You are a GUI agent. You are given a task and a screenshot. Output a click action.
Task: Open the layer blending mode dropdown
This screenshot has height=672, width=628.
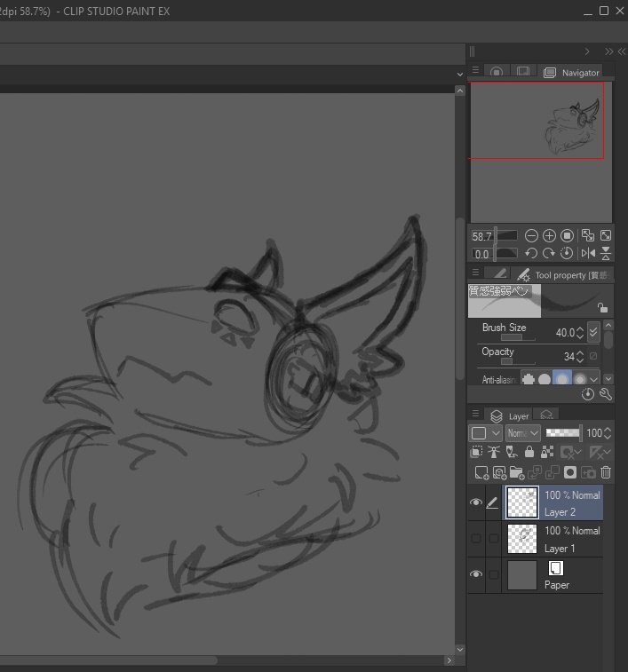coord(523,433)
